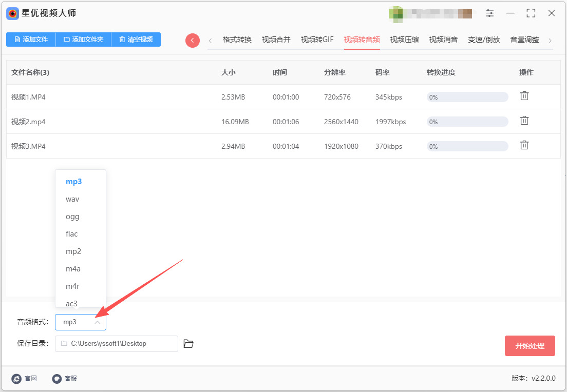Open 官网 website link
The image size is (567, 392).
24,378
